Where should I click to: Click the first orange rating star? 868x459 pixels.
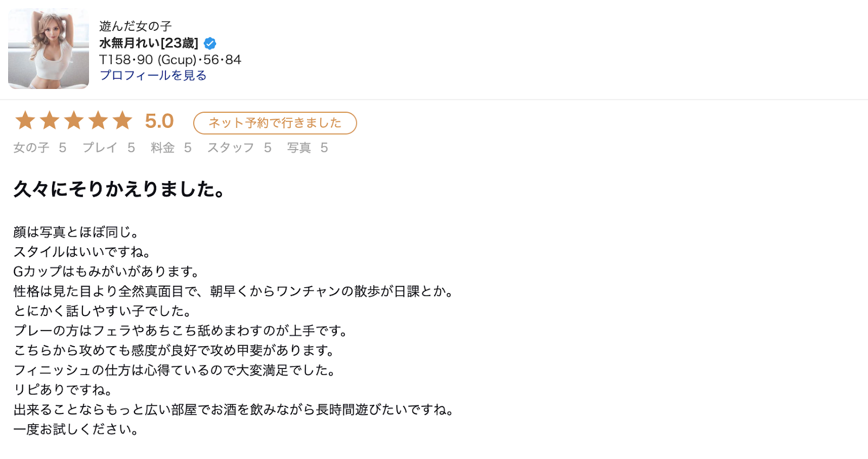pyautogui.click(x=25, y=120)
